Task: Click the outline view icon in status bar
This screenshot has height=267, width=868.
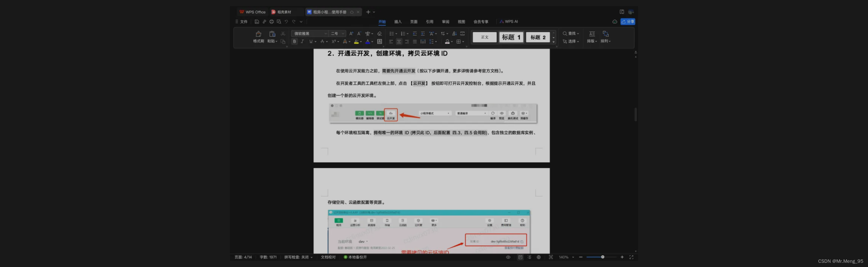Action: tap(529, 257)
